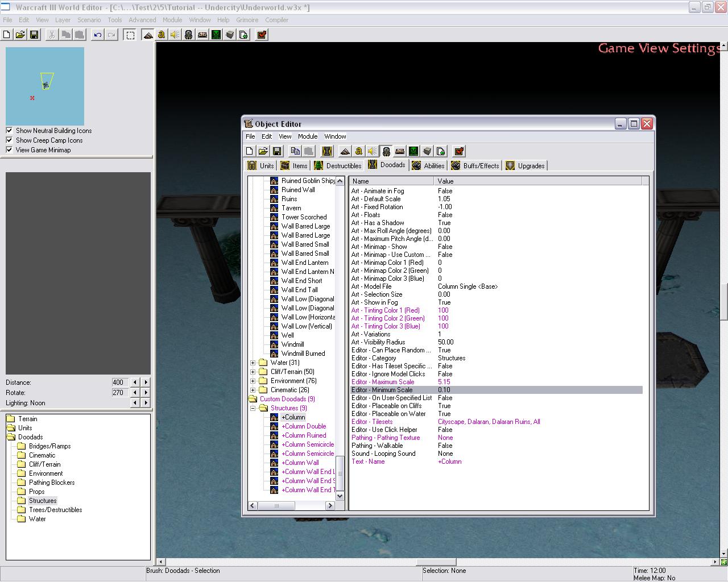Select the Editor - Maximum Scale row
Viewport: 728px width, 582px height.
point(382,382)
